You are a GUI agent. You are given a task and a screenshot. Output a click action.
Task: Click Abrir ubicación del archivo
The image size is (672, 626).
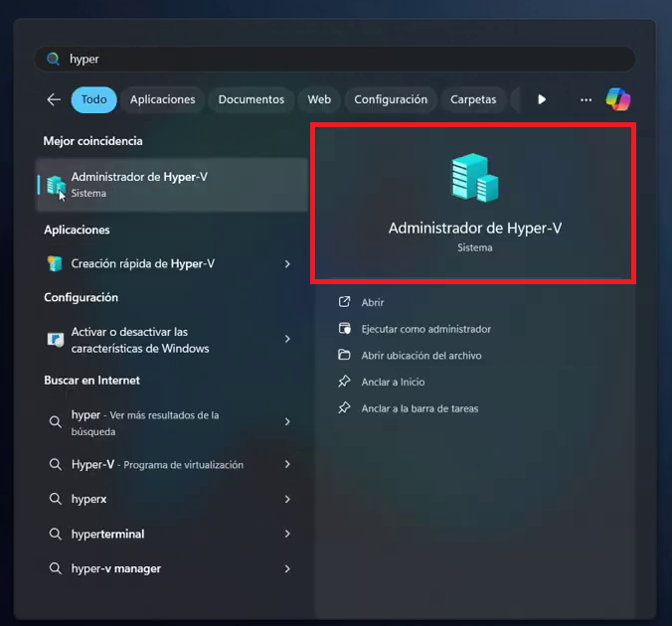coord(421,356)
